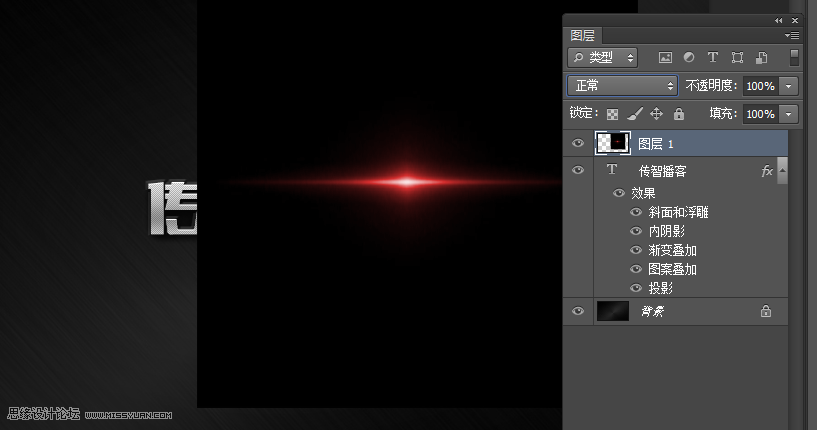817x430 pixels.
Task: Click the 填充 value field
Action: coord(761,114)
